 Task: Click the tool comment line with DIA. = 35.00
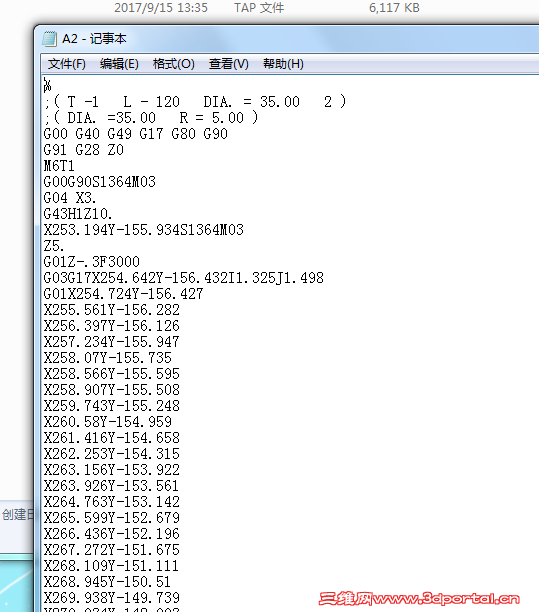click(x=195, y=102)
